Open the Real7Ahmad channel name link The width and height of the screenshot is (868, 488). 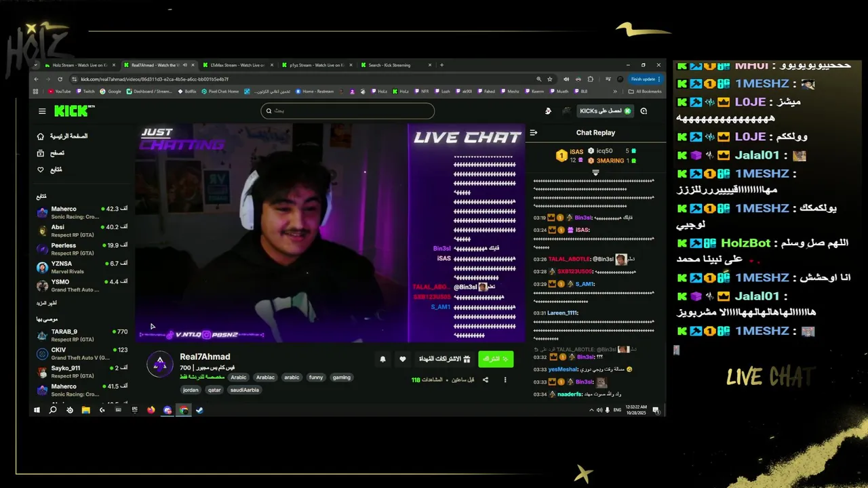205,357
